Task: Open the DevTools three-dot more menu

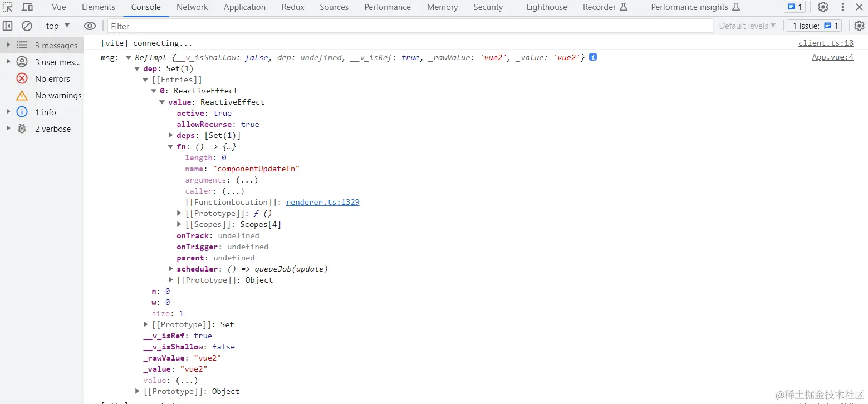Action: click(842, 7)
